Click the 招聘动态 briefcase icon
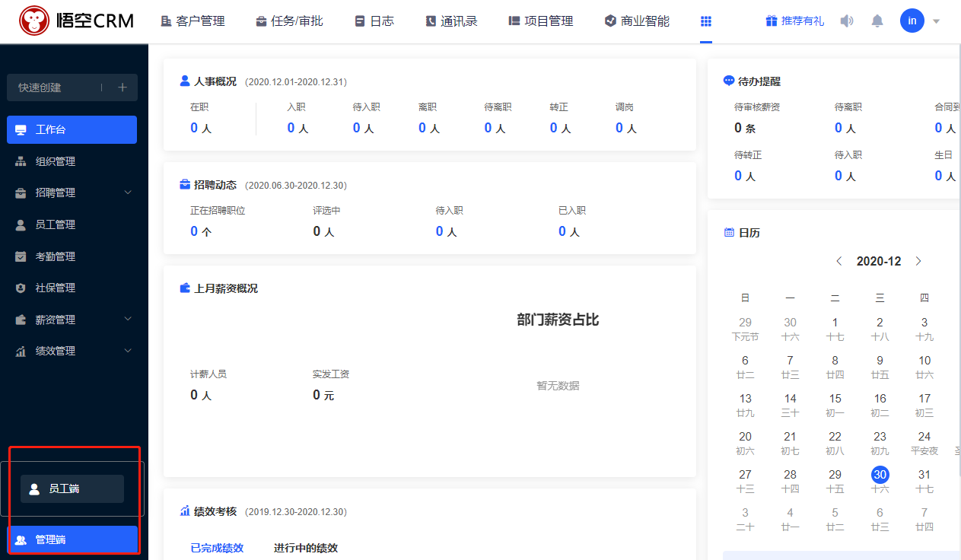The image size is (961, 560). pyautogui.click(x=185, y=184)
